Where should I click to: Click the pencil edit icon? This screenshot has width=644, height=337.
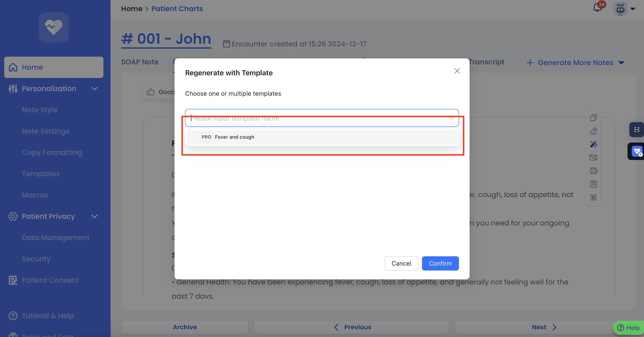pos(593,131)
